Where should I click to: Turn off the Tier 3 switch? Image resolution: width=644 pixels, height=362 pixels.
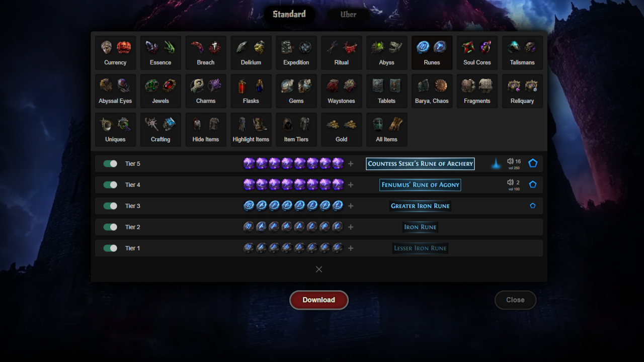pos(110,206)
